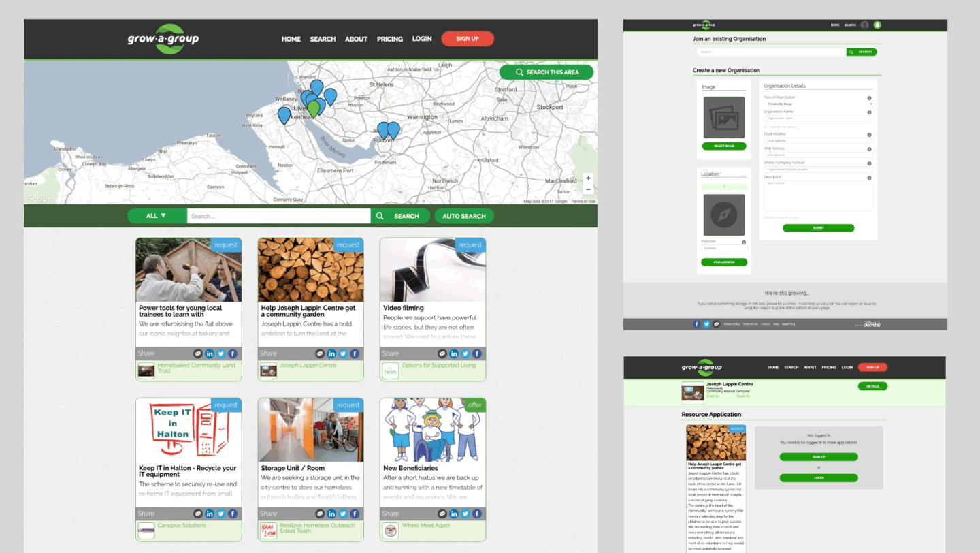Open Canopus Solutions organisation link
The width and height of the screenshot is (980, 553).
pos(182,525)
